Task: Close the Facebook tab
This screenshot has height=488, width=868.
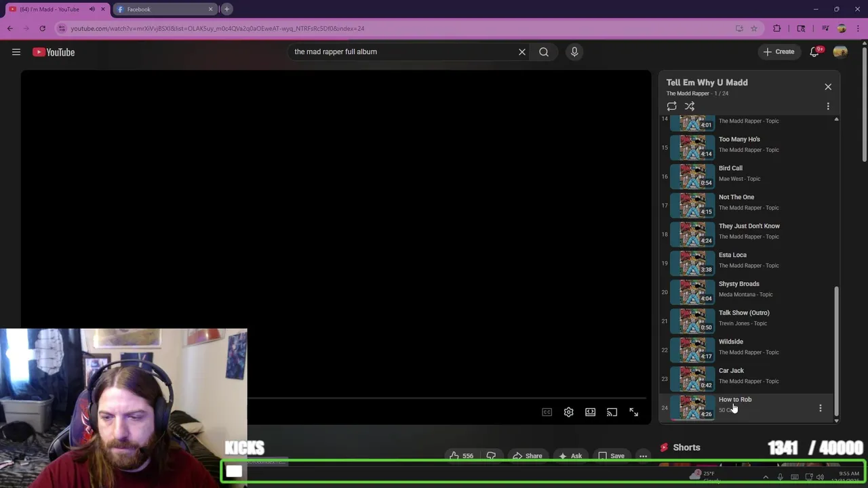Action: pos(210,9)
